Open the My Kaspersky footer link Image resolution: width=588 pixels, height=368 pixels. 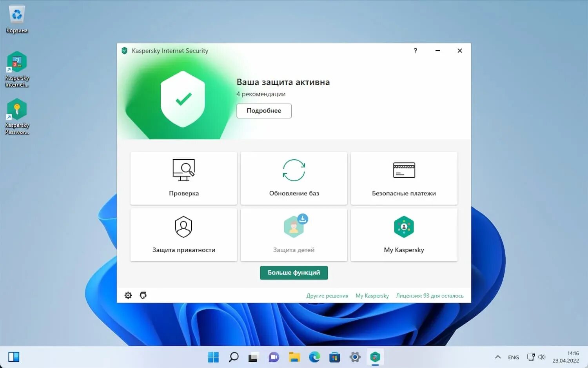[372, 295]
